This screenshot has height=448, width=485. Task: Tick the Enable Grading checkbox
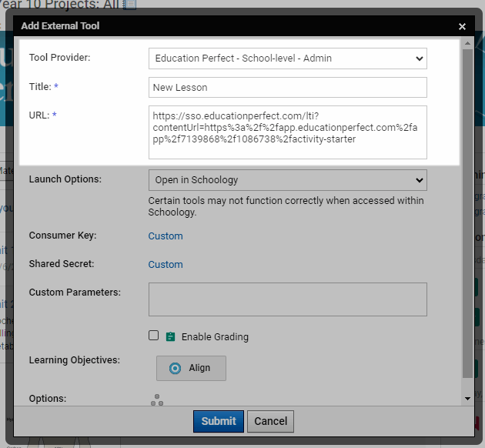153,336
